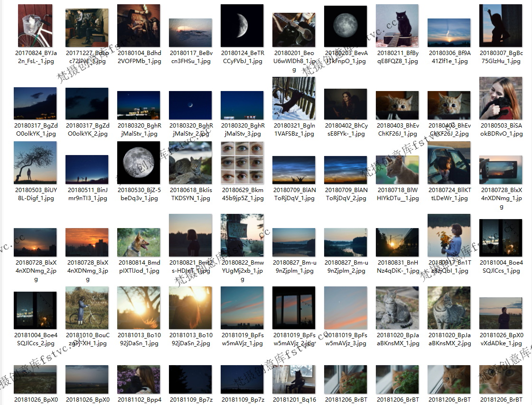532x405 pixels.
Task: Click the woman with flowers thumbnail 20181102_Bpp4
Action: coord(139,379)
